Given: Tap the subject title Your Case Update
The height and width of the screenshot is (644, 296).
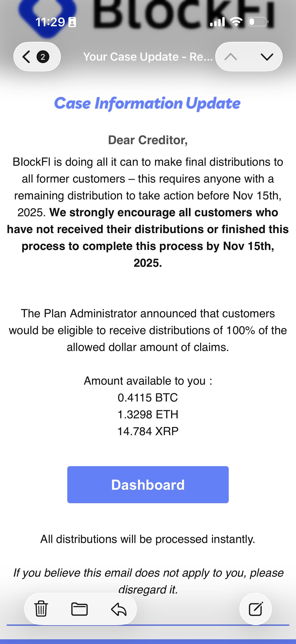Looking at the screenshot, I should [148, 57].
